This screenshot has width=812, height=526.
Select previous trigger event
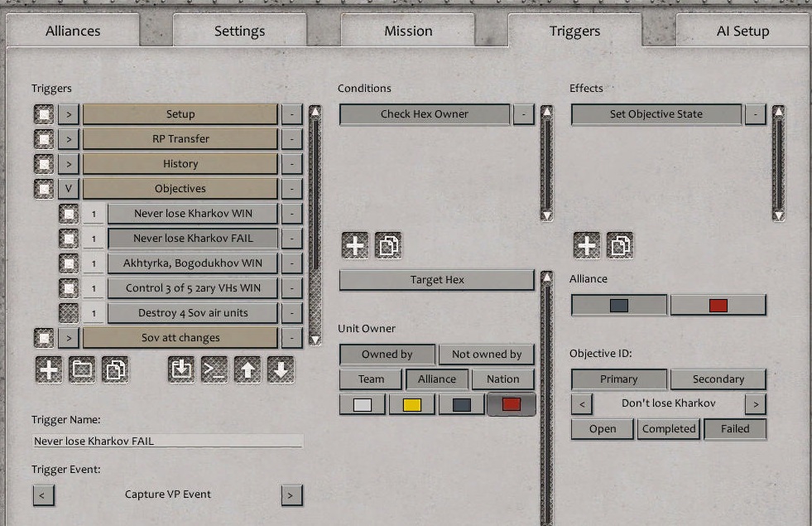[44, 495]
